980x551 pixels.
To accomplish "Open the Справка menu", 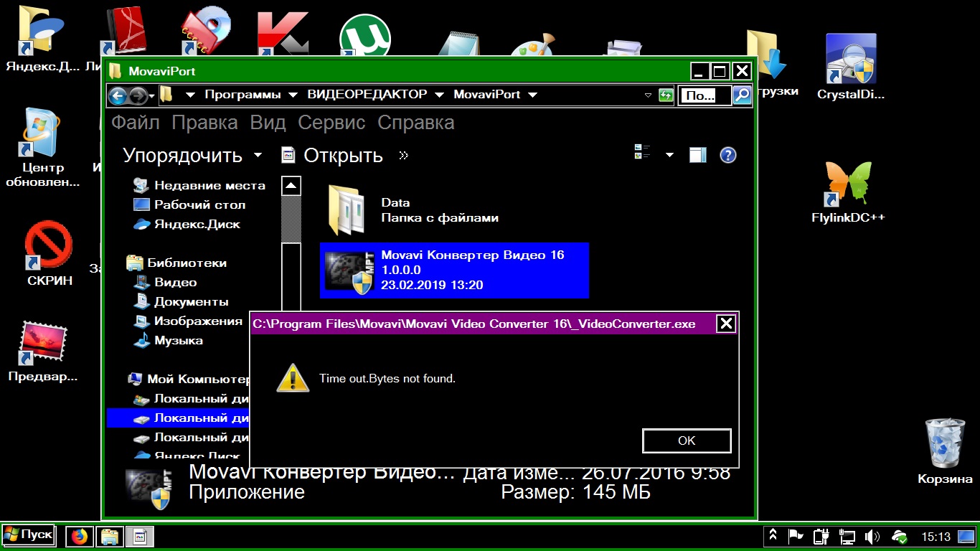I will tap(416, 123).
